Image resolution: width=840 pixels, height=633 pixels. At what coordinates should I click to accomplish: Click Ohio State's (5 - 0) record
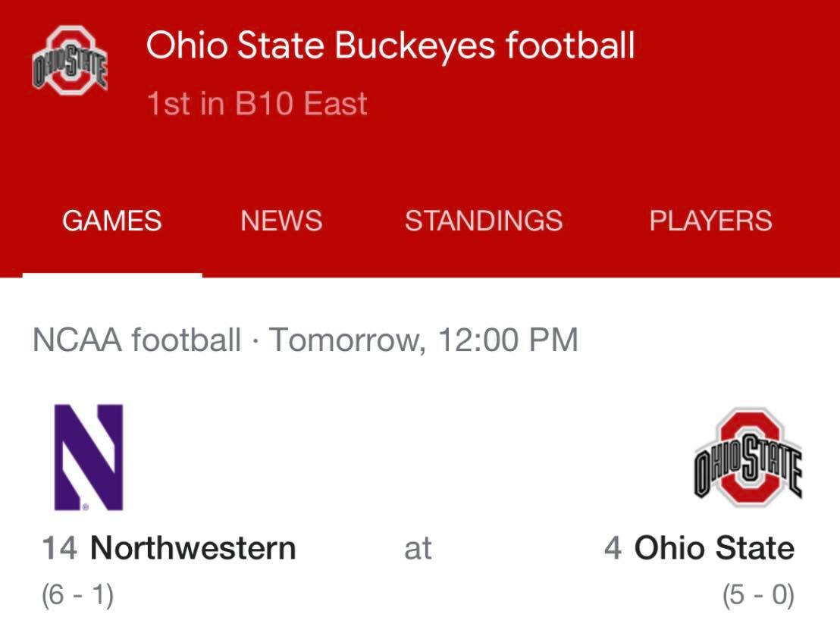[758, 595]
